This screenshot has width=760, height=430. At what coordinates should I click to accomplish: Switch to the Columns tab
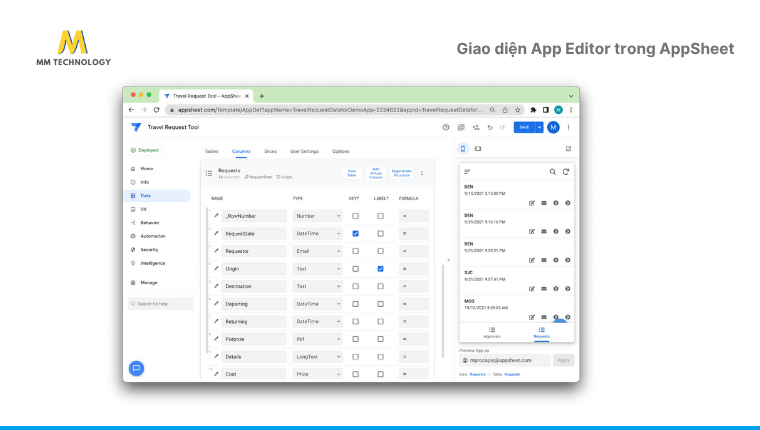click(x=241, y=151)
